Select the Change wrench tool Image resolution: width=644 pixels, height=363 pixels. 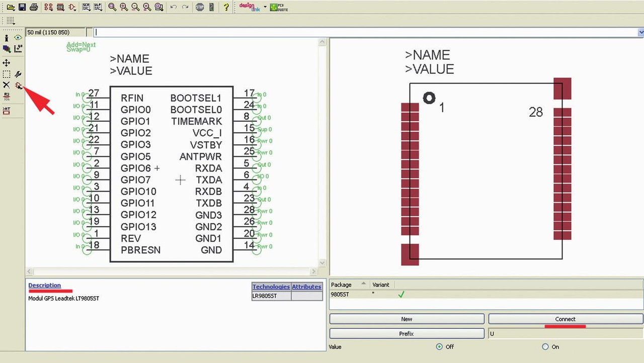pos(18,74)
